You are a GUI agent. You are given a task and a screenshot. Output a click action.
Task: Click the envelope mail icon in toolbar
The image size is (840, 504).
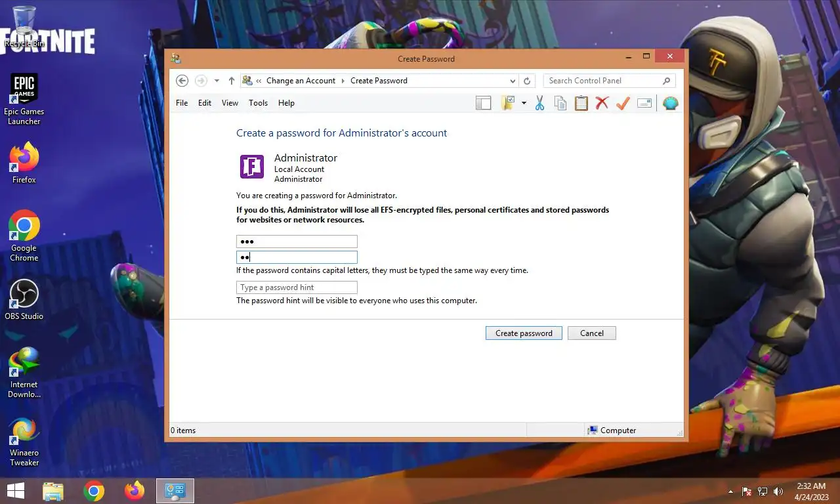point(644,103)
